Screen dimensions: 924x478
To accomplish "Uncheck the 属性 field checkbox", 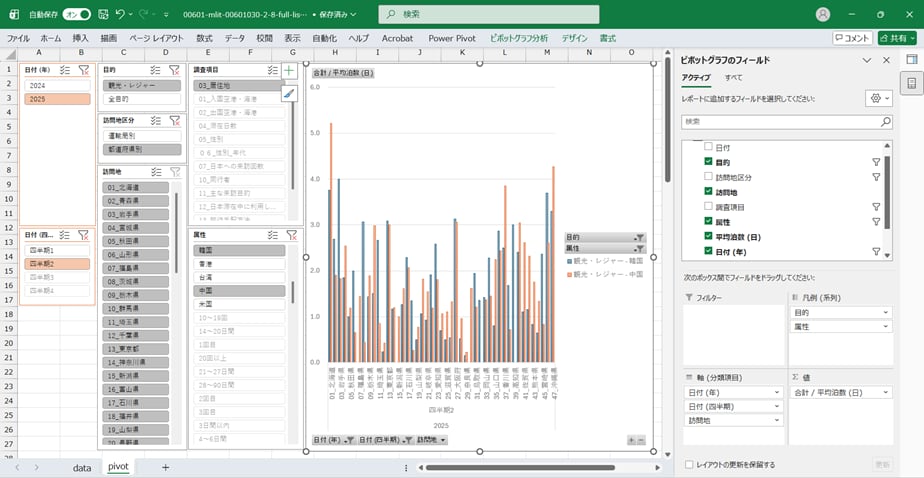I will point(708,222).
